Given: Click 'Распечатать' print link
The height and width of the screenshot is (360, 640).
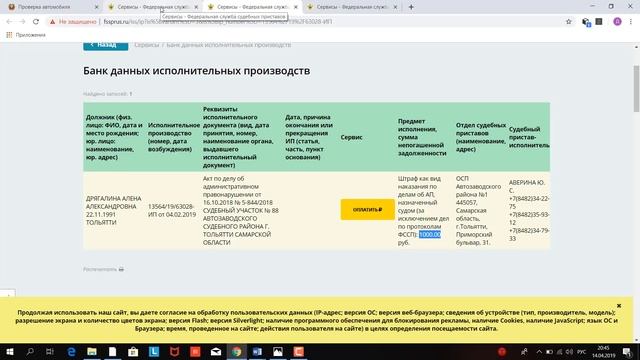Looking at the screenshot, I should (x=103, y=269).
